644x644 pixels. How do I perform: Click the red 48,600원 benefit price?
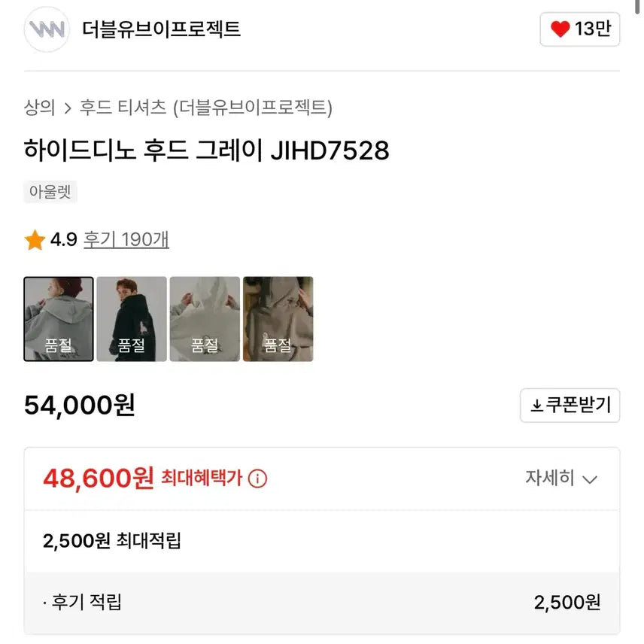point(99,478)
